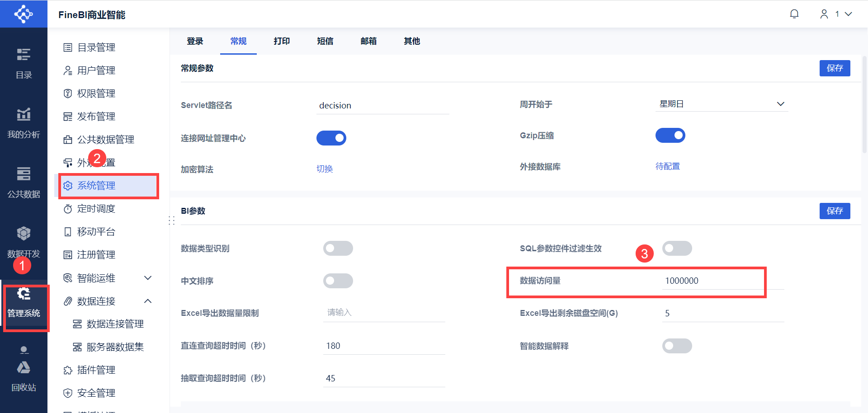Click the Excel导出剩余磁盘空间 input field

[723, 313]
